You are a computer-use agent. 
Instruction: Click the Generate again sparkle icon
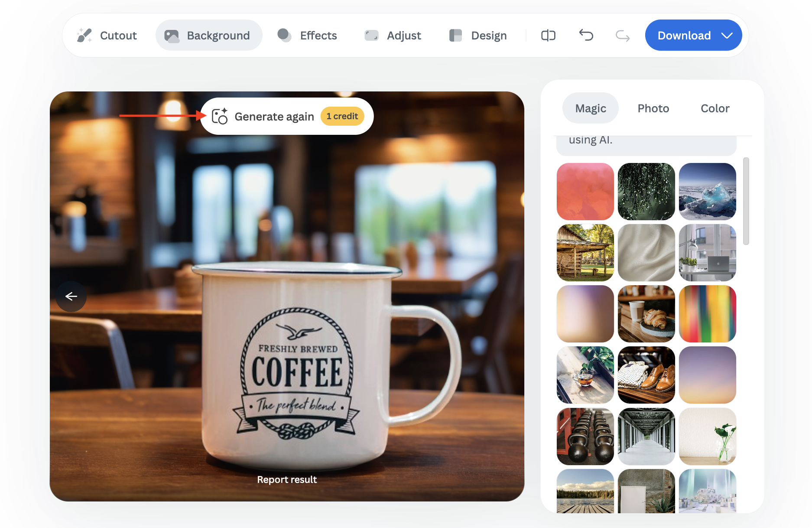[220, 116]
